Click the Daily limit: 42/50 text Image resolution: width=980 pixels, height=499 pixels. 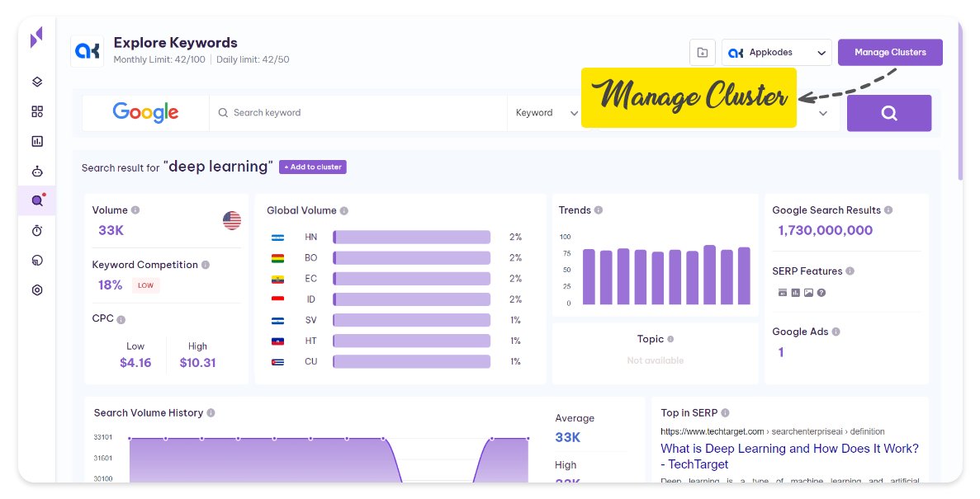(253, 60)
